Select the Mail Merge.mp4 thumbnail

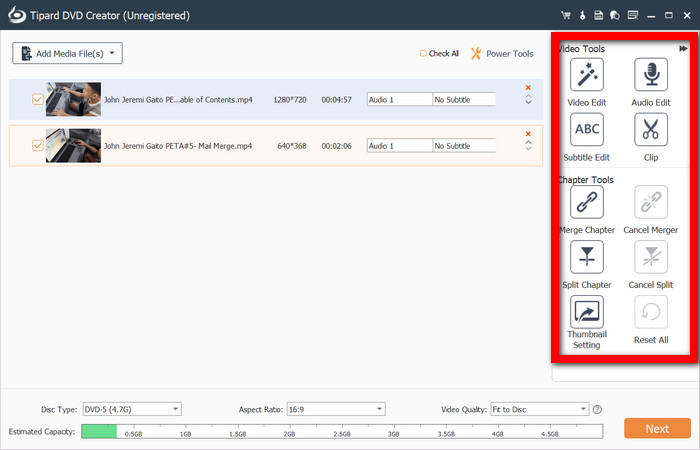(73, 146)
